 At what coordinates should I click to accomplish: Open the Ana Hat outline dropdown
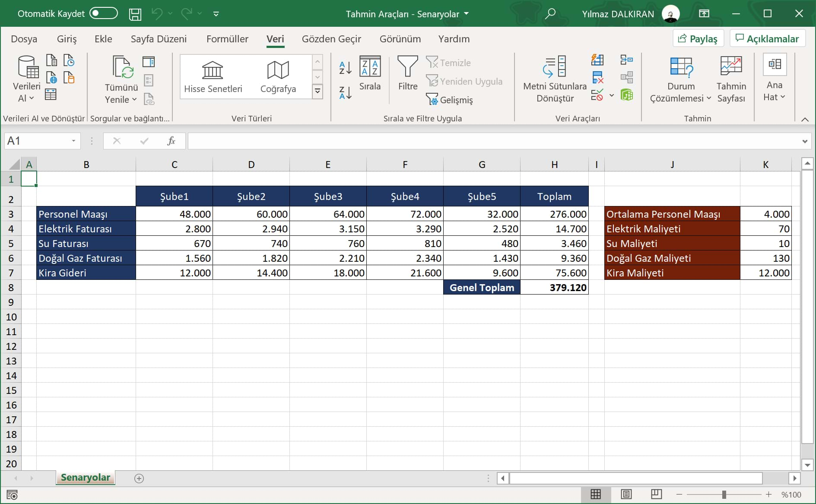[x=775, y=79]
